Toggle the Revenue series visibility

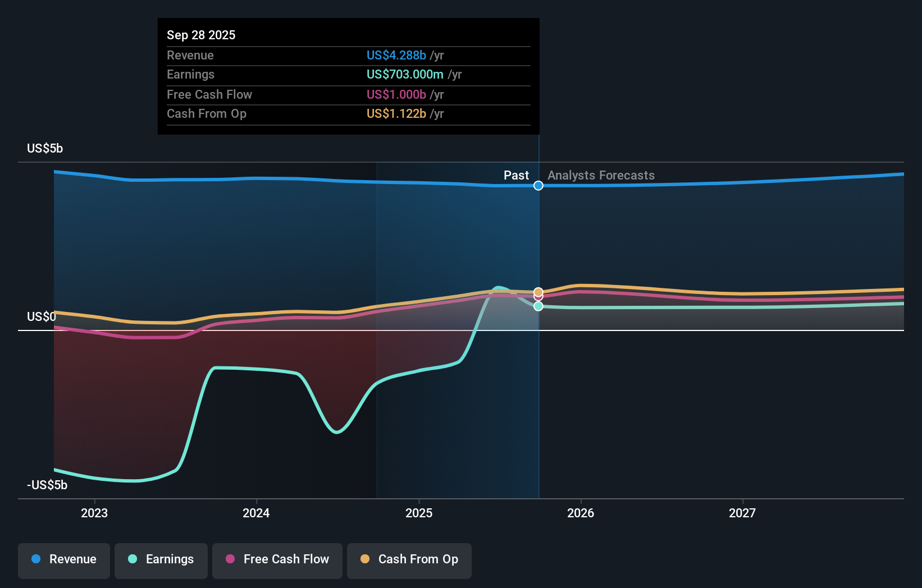63,559
